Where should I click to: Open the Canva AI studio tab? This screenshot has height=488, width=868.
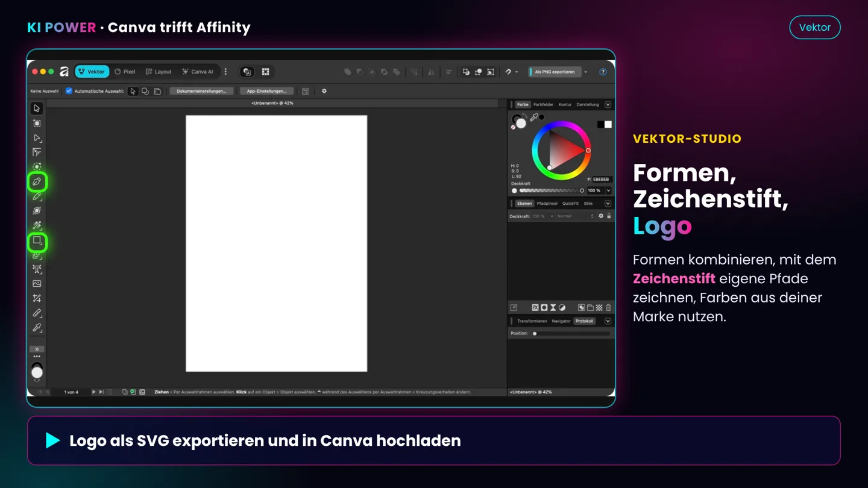[198, 72]
